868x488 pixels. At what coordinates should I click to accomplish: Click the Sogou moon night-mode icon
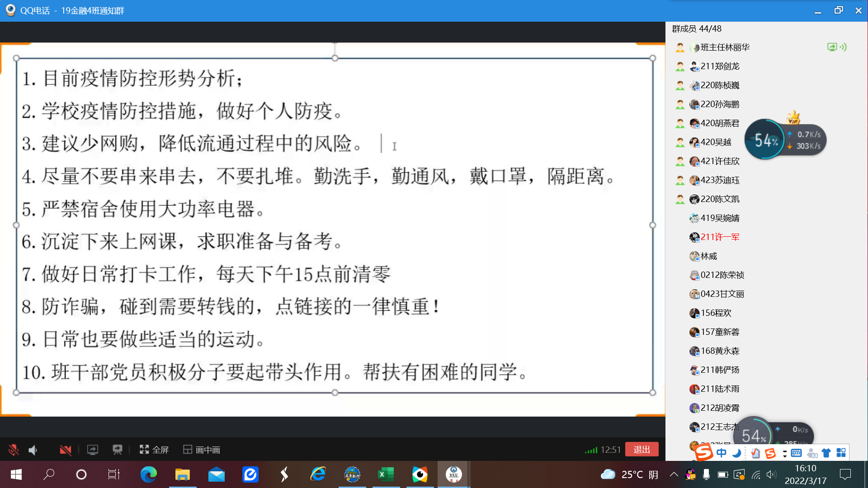coord(737,453)
